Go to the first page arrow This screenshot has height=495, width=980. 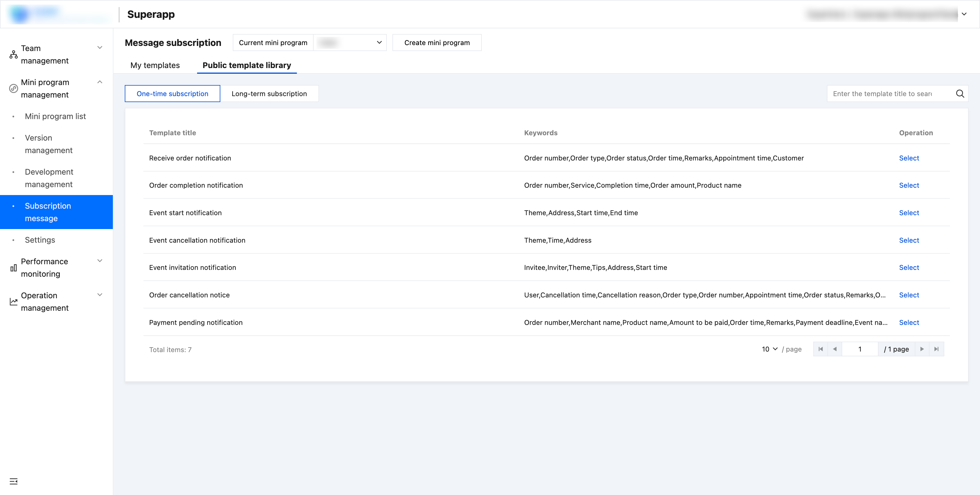coord(821,349)
